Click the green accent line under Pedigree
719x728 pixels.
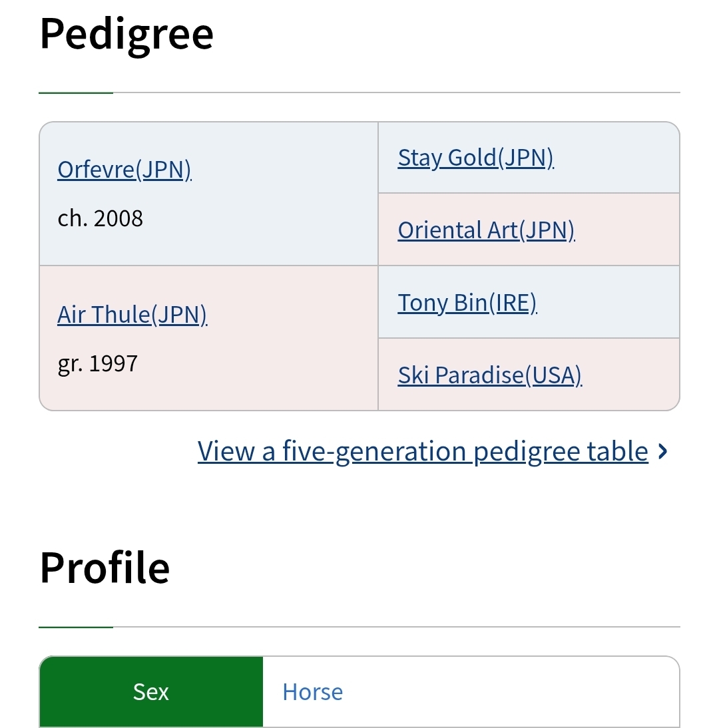tap(75, 92)
